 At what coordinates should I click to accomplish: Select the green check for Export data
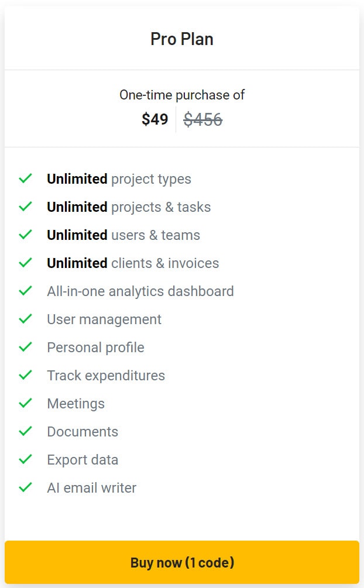26,459
